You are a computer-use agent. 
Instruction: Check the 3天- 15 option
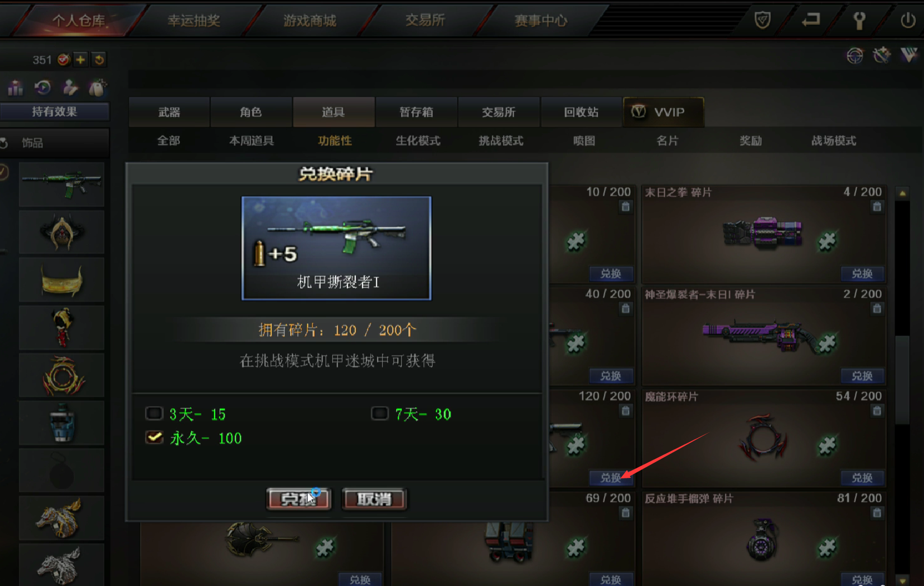(154, 413)
